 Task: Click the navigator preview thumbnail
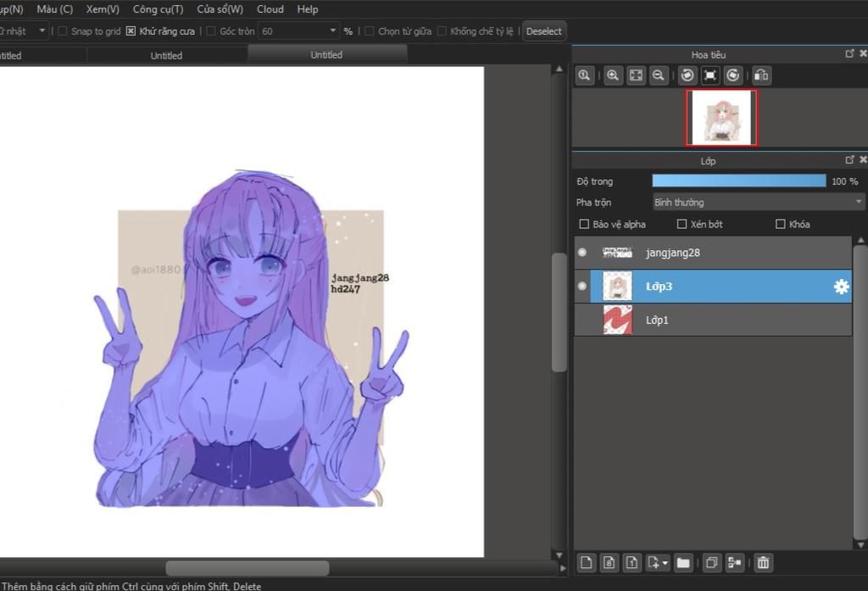722,118
